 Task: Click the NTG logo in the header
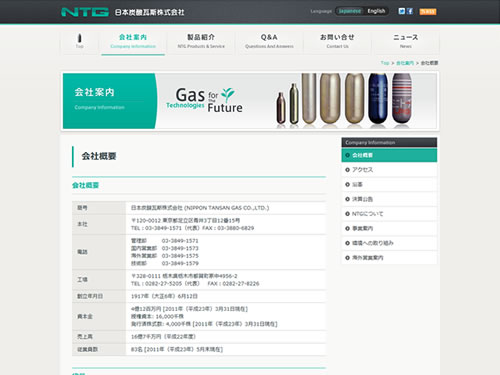85,12
